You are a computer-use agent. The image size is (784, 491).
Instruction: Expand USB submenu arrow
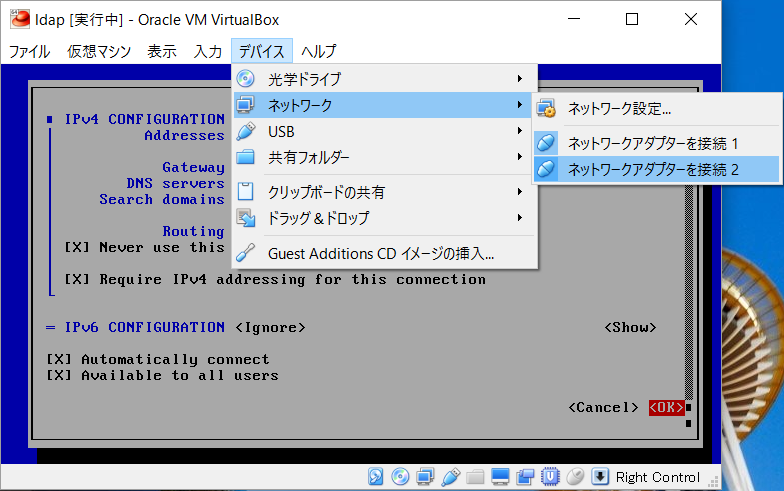tap(520, 131)
